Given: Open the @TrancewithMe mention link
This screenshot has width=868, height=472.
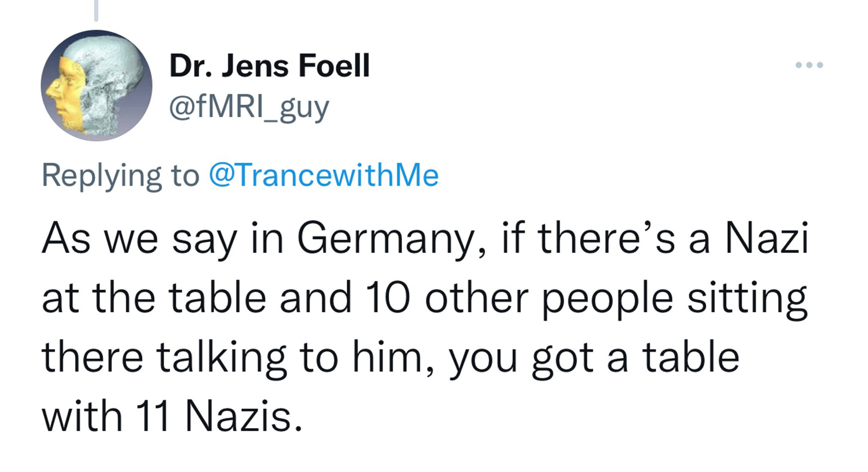Looking at the screenshot, I should tap(323, 175).
